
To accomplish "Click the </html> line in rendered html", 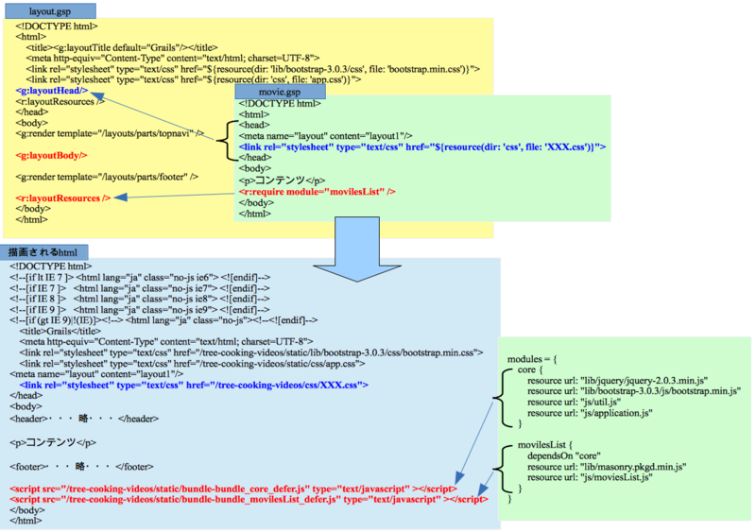I will pos(26,521).
